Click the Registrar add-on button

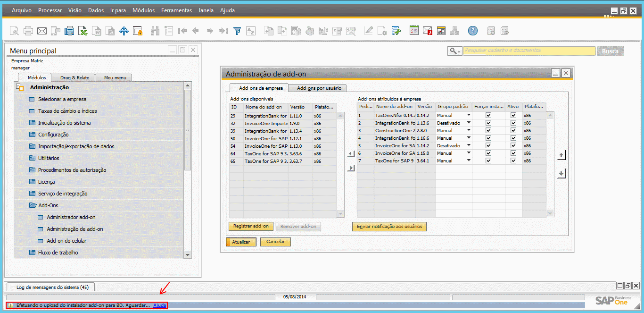pos(251,226)
